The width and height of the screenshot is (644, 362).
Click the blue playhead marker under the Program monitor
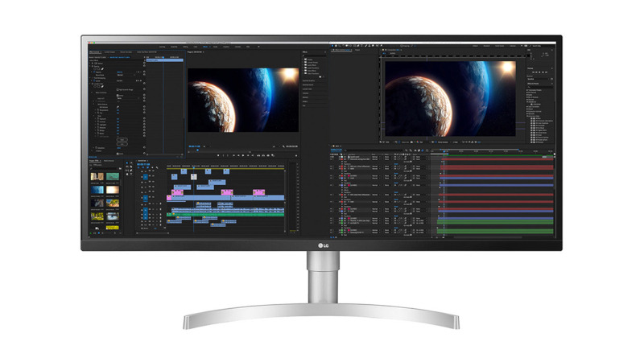click(x=197, y=150)
